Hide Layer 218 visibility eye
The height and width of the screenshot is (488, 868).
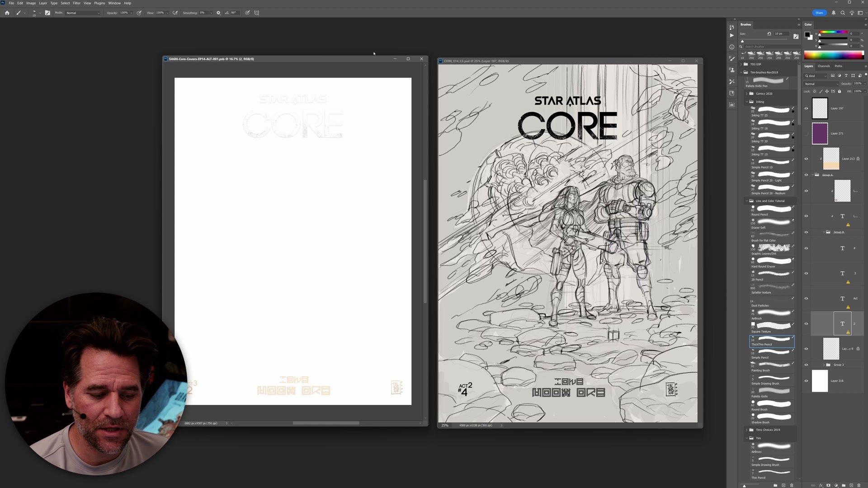tap(806, 381)
